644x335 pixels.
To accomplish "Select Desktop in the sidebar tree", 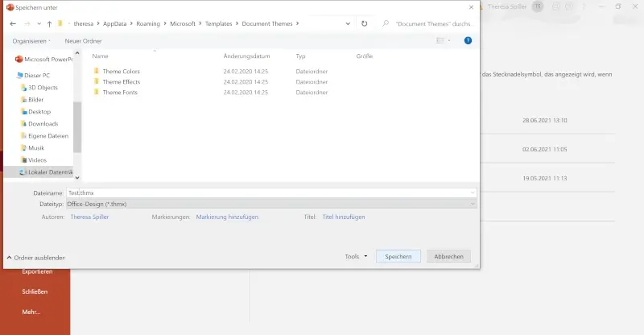I will coord(39,112).
